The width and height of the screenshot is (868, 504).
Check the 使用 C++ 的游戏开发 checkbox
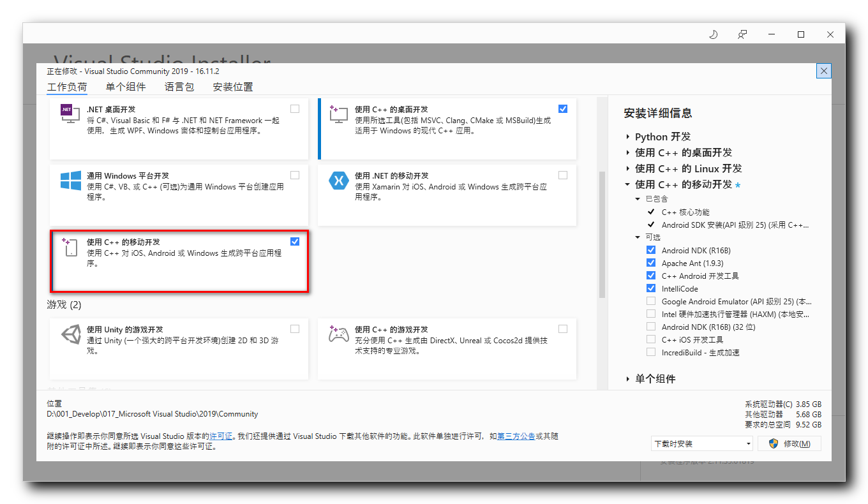point(562,329)
